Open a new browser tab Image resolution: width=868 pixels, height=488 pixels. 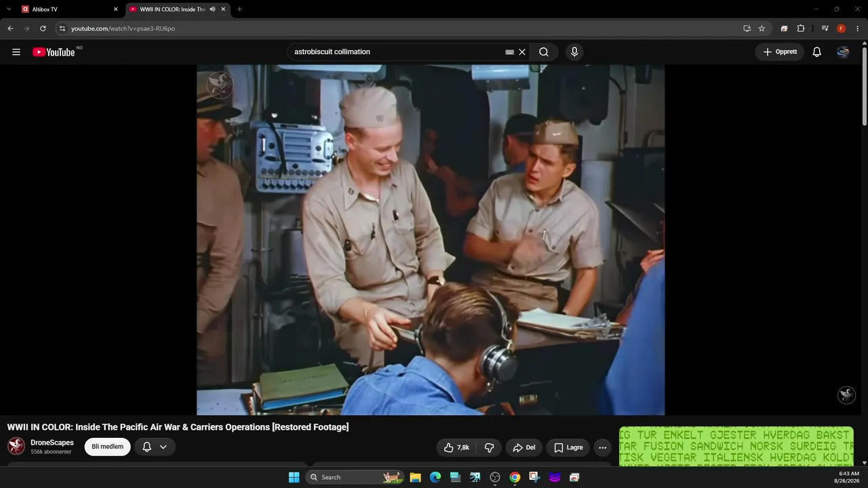coord(239,9)
